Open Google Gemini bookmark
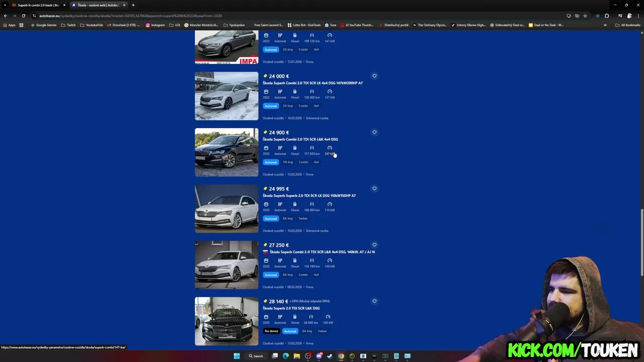The image size is (644, 362). point(43,25)
